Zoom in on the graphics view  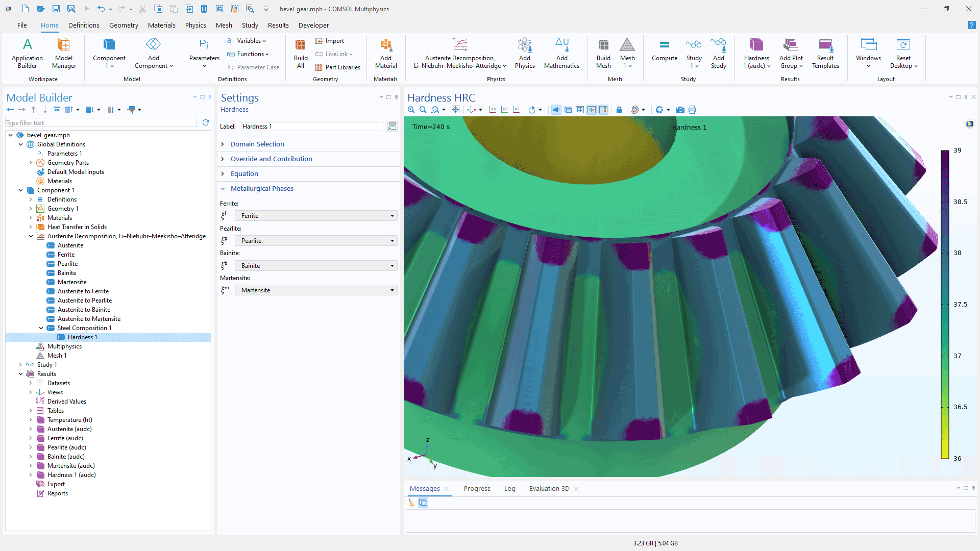411,110
